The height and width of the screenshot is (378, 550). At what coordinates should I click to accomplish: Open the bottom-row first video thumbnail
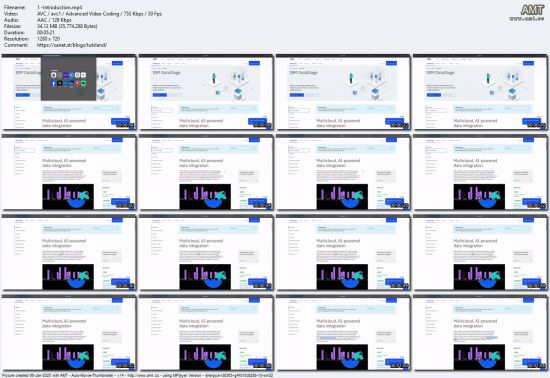click(x=69, y=333)
